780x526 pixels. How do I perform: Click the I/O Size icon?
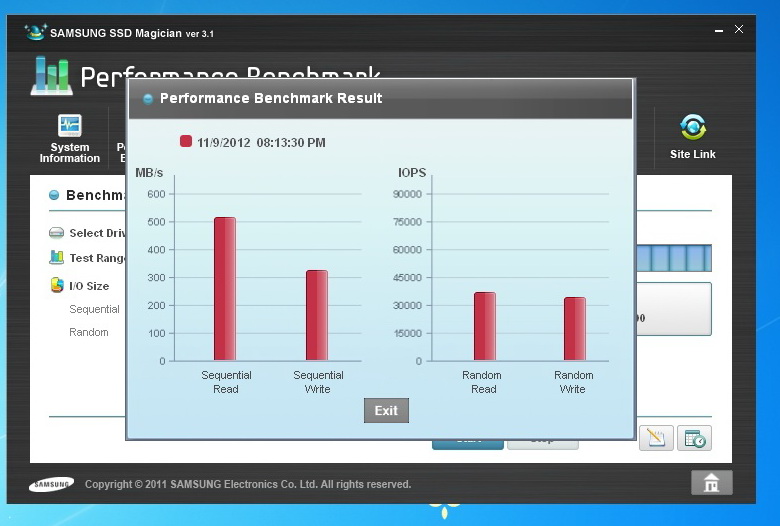tap(57, 285)
